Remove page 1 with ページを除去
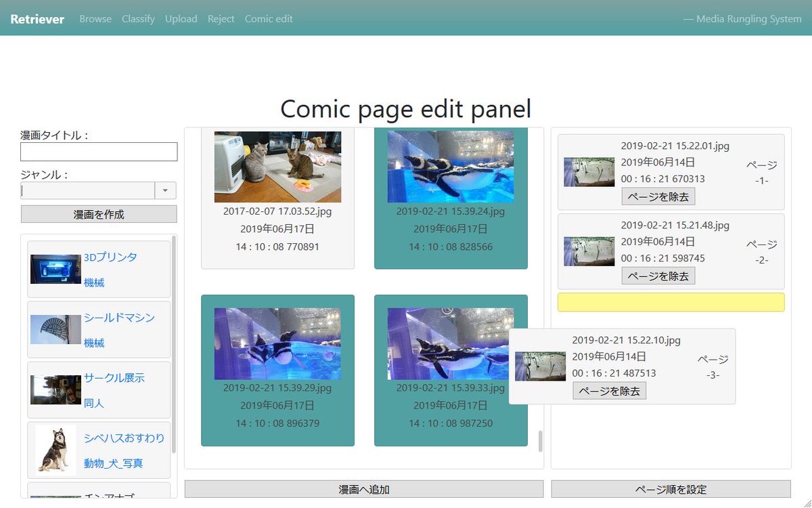Image resolution: width=812 pixels, height=508 pixels. [x=658, y=196]
